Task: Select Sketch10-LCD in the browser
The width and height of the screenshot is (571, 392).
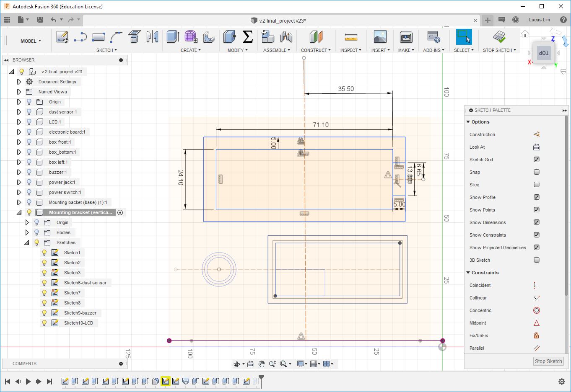Action: click(78, 323)
